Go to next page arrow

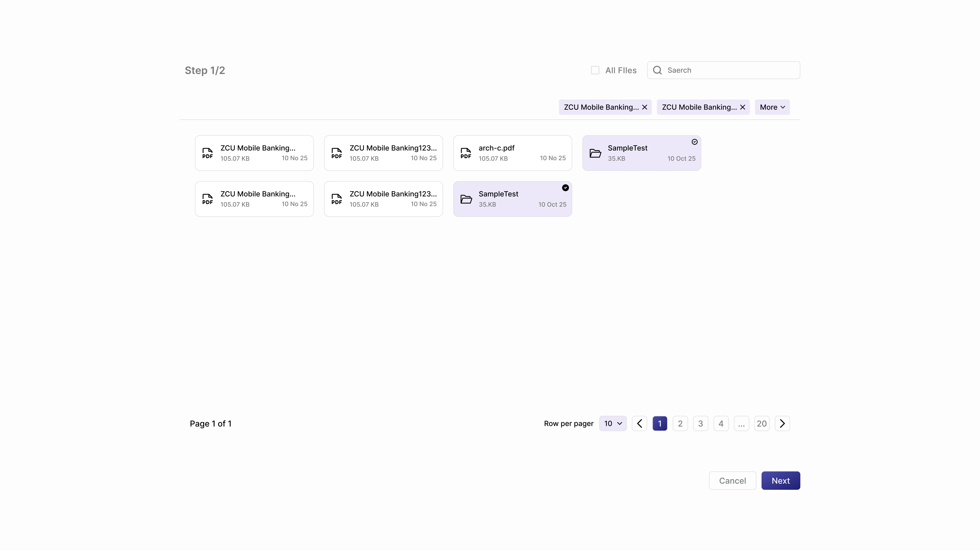click(x=782, y=424)
